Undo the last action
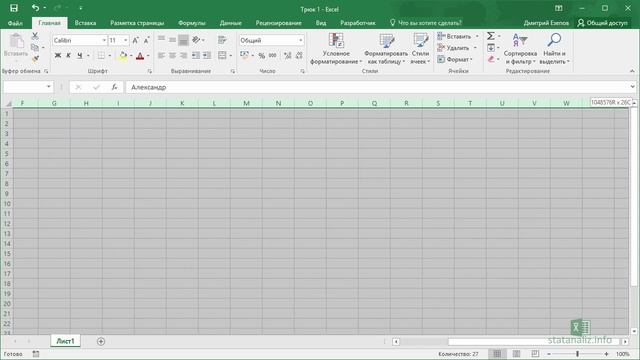The width and height of the screenshot is (640, 360). tap(36, 8)
